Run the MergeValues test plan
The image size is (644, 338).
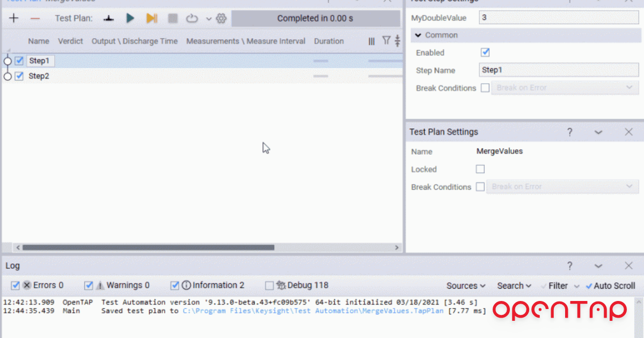click(130, 18)
